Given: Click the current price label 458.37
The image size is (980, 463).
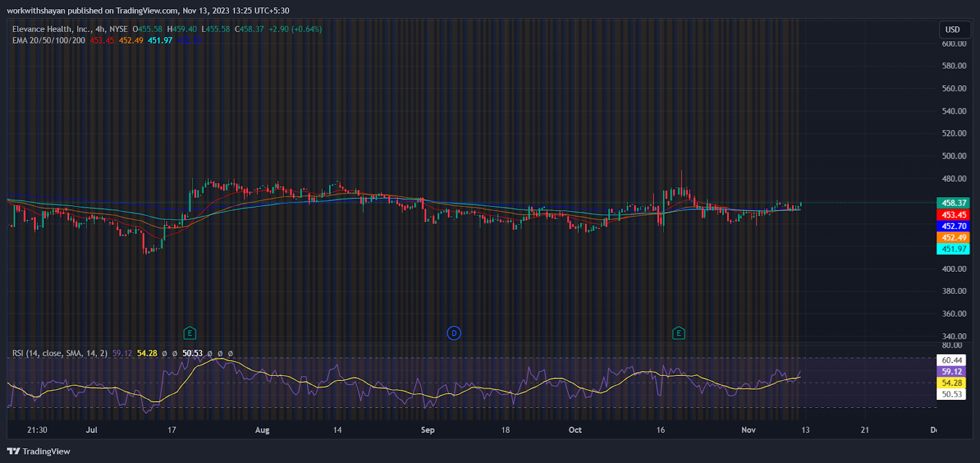Looking at the screenshot, I should 953,203.
